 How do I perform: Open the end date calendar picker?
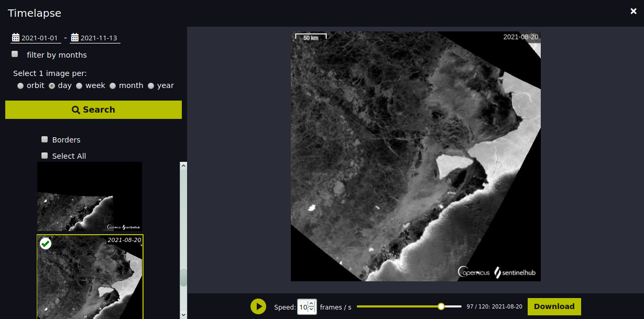(x=74, y=37)
